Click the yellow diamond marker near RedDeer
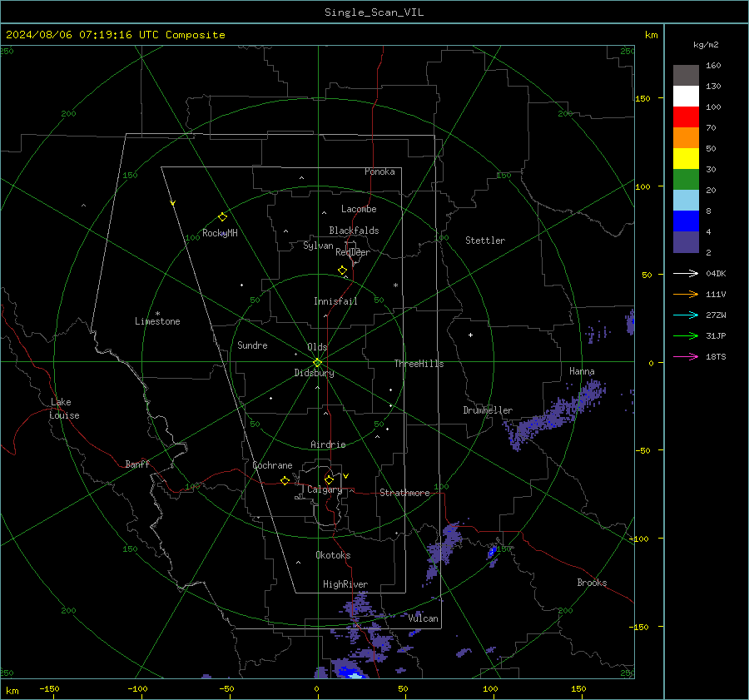 click(343, 271)
